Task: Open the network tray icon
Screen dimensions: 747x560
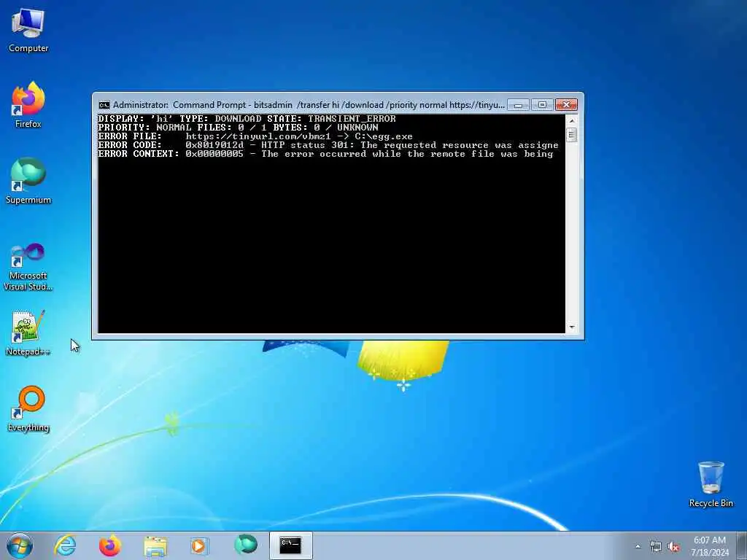Action: coord(656,547)
